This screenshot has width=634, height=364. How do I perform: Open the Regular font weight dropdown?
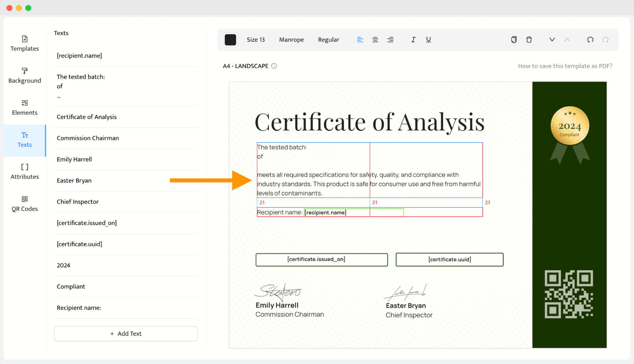click(x=329, y=40)
